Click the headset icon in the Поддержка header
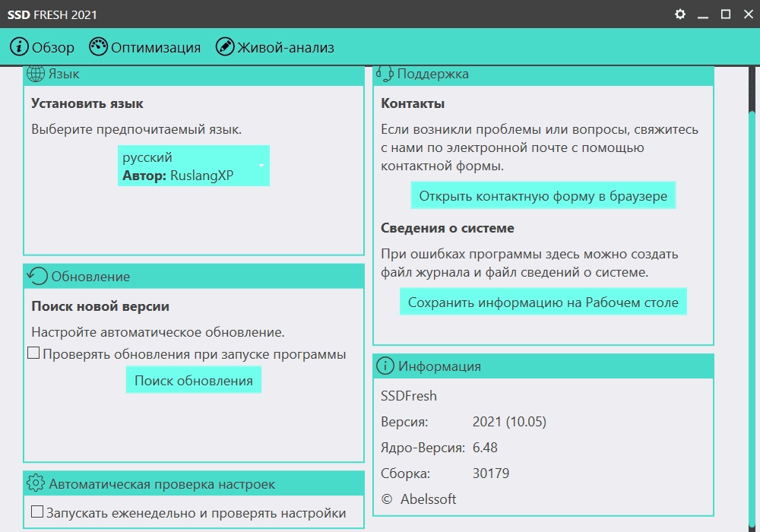 pos(385,74)
